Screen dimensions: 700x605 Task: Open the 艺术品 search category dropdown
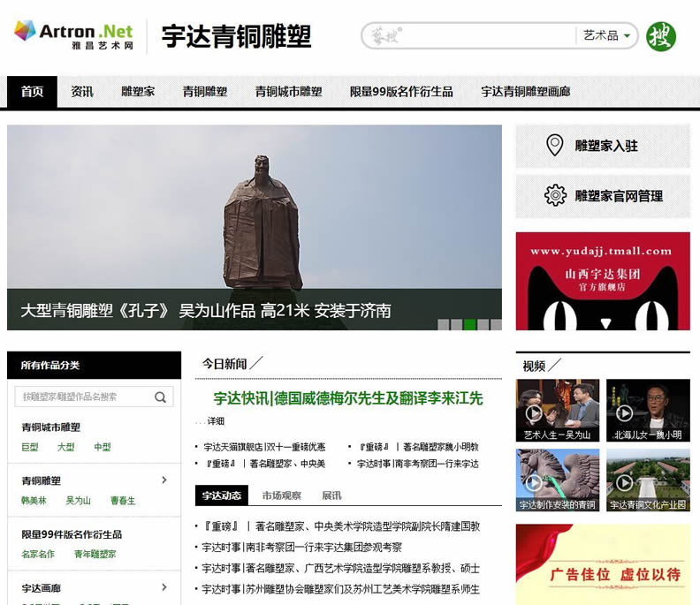(x=608, y=36)
